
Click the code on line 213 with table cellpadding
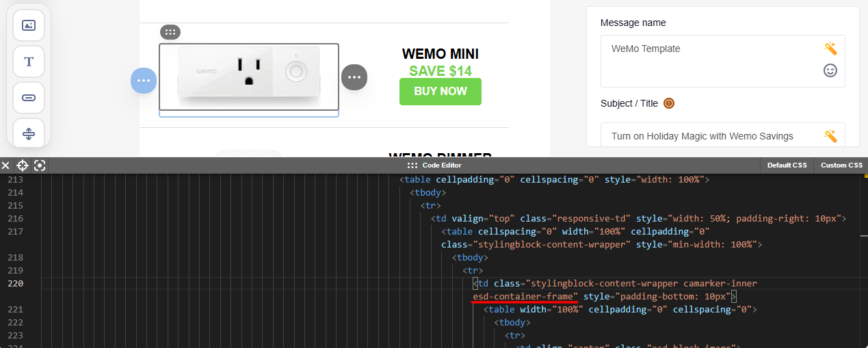555,180
